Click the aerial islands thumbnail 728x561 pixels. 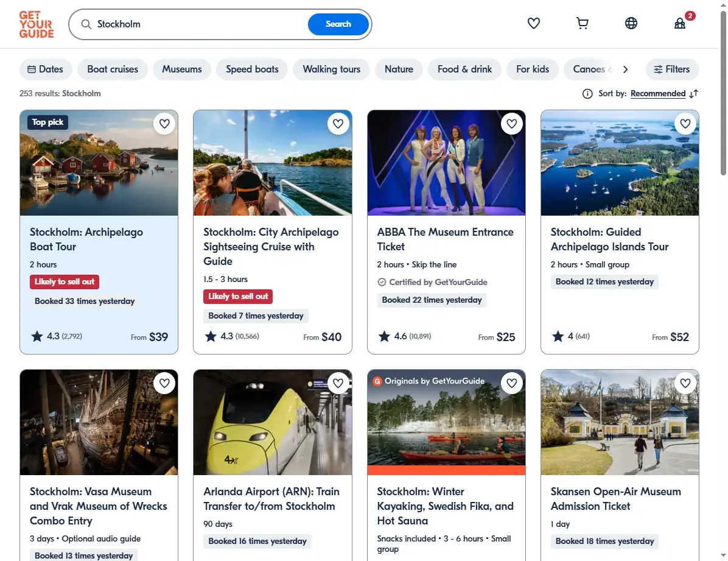coord(620,163)
